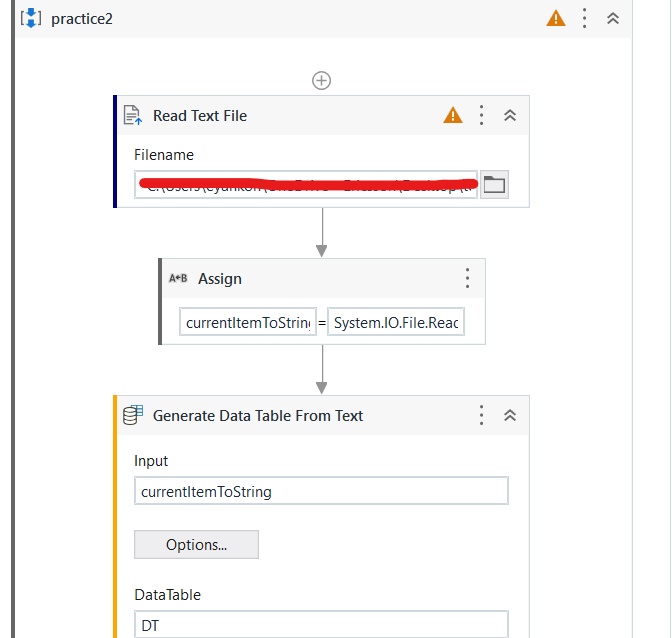Open the Generate Data Table options menu
This screenshot has height=638, width=672.
[482, 415]
